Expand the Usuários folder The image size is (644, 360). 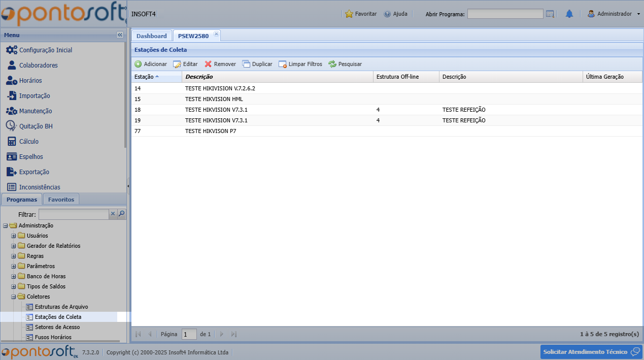click(14, 236)
